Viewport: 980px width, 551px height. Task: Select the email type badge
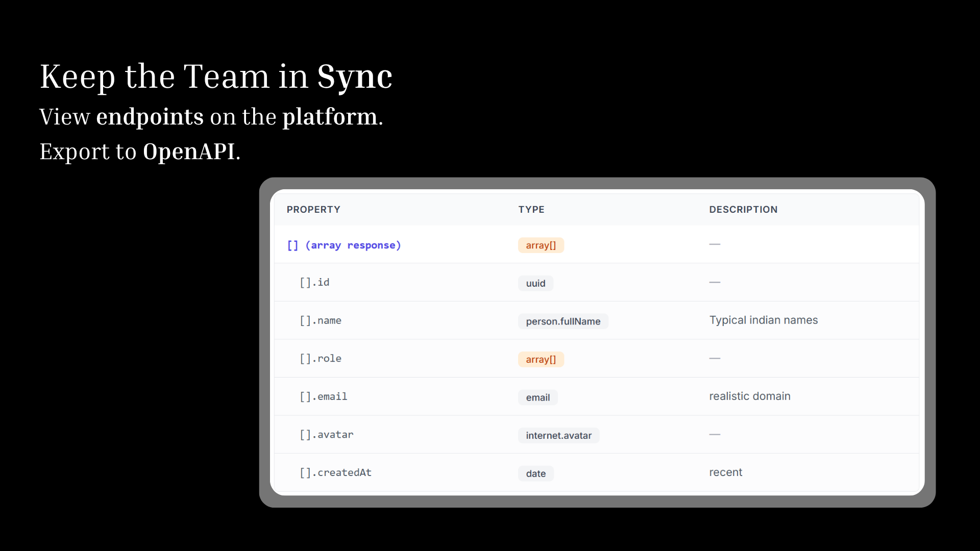(537, 397)
